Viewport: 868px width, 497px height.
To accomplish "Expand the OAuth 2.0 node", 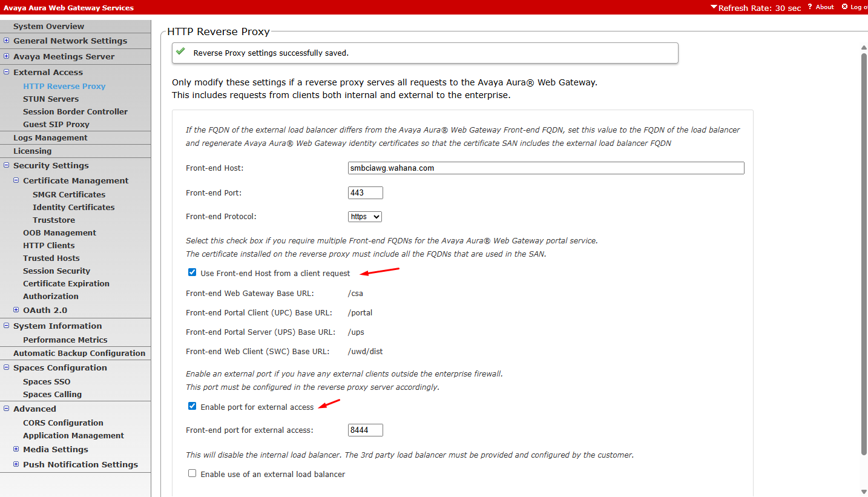I will pyautogui.click(x=16, y=310).
